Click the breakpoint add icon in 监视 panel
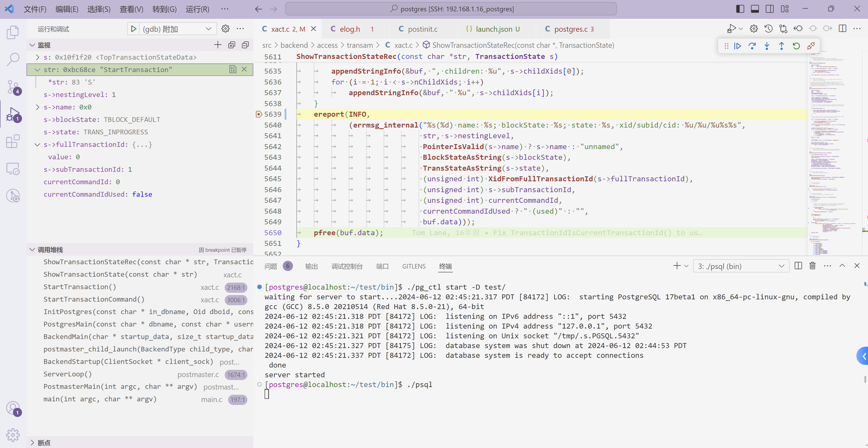This screenshot has width=868, height=448. (218, 45)
